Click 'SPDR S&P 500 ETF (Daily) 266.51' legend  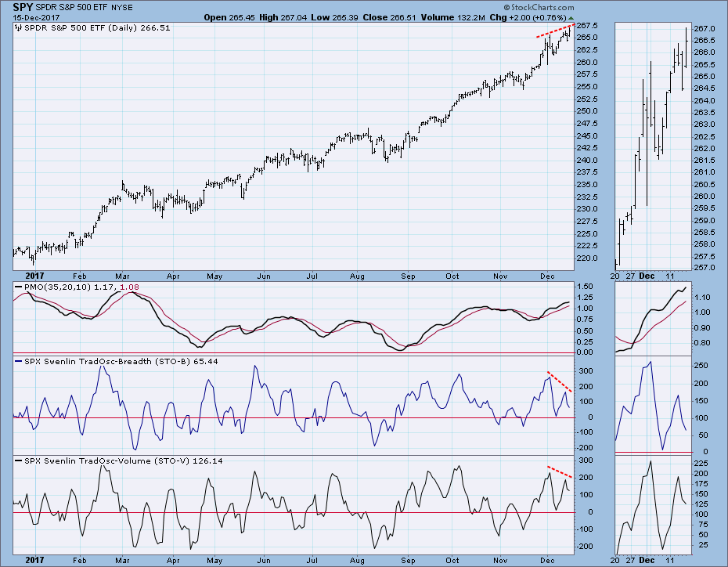click(97, 28)
